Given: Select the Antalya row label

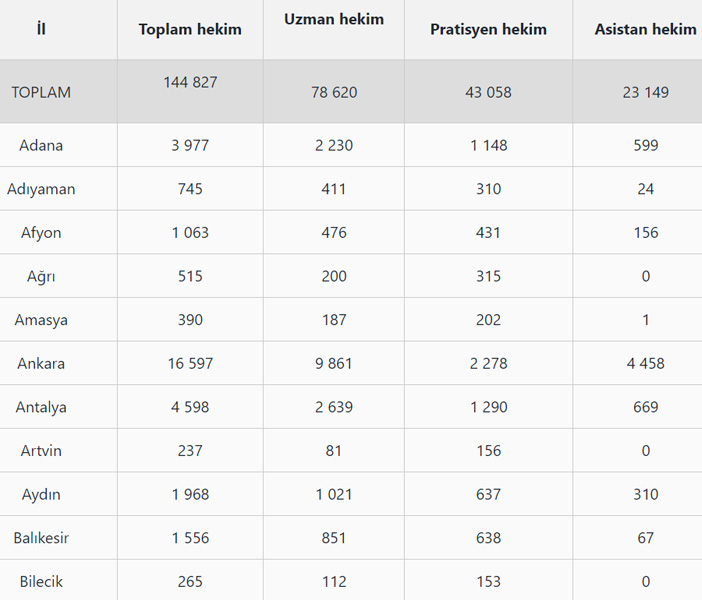Looking at the screenshot, I should coord(41,407).
